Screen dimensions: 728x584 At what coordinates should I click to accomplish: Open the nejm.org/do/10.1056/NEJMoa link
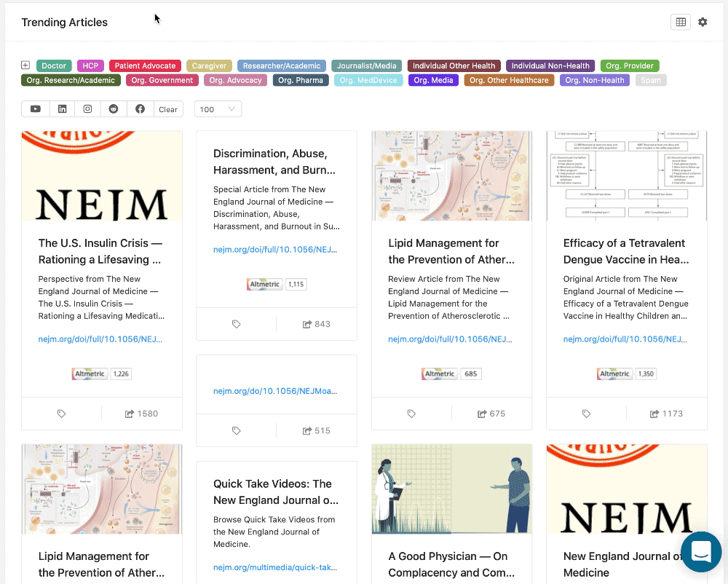275,391
